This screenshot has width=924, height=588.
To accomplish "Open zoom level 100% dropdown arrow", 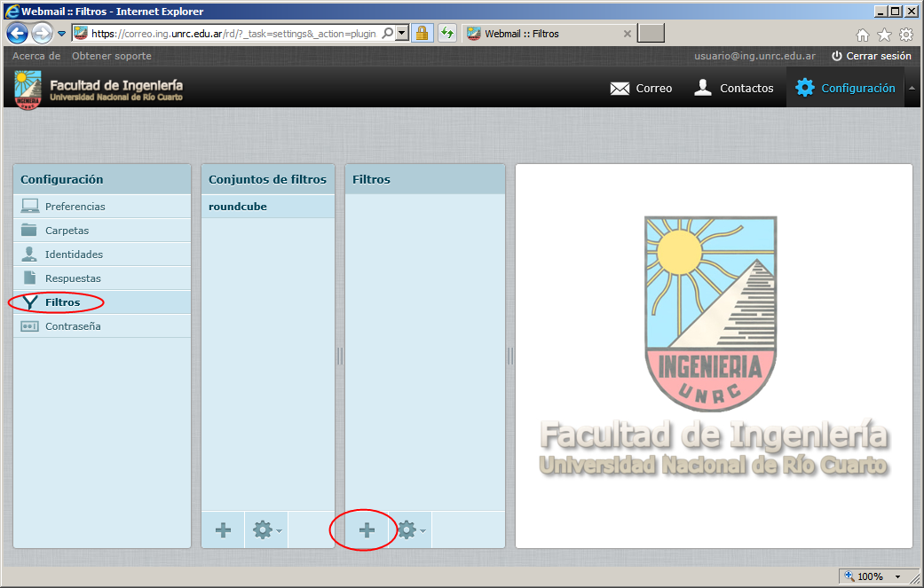I will pos(898,576).
